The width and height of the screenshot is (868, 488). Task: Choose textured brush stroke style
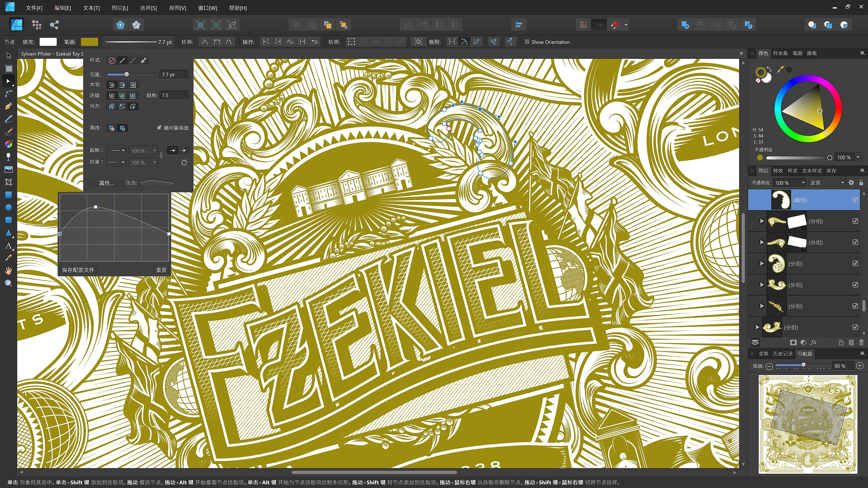[x=143, y=60]
